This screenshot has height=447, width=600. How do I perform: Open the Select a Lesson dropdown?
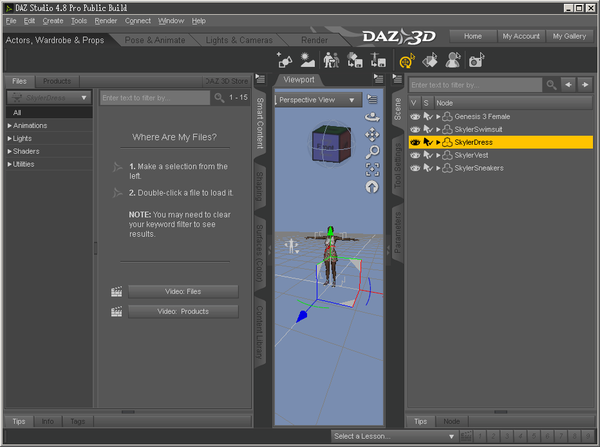394,436
